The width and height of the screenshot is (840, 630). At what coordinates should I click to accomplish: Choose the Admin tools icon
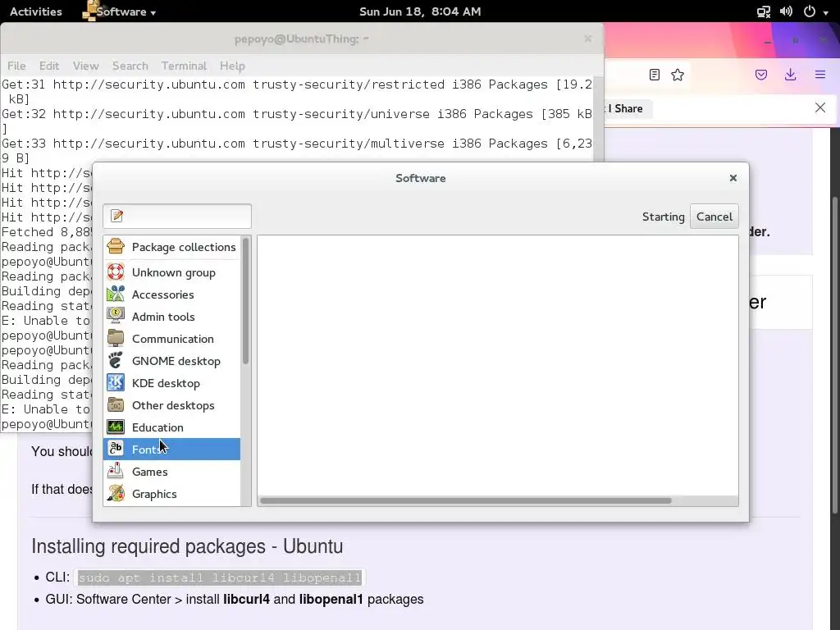[115, 316]
